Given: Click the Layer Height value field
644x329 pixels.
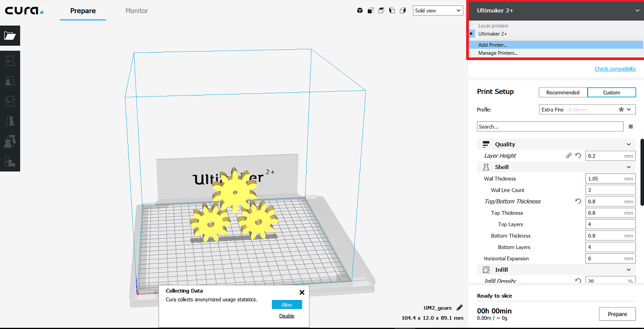Looking at the screenshot, I should (611, 156).
